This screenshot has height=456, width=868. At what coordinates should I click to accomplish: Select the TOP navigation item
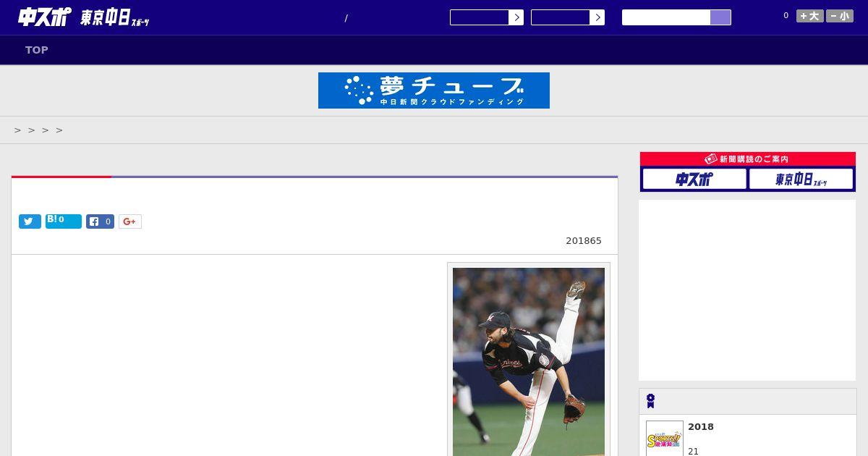(37, 50)
